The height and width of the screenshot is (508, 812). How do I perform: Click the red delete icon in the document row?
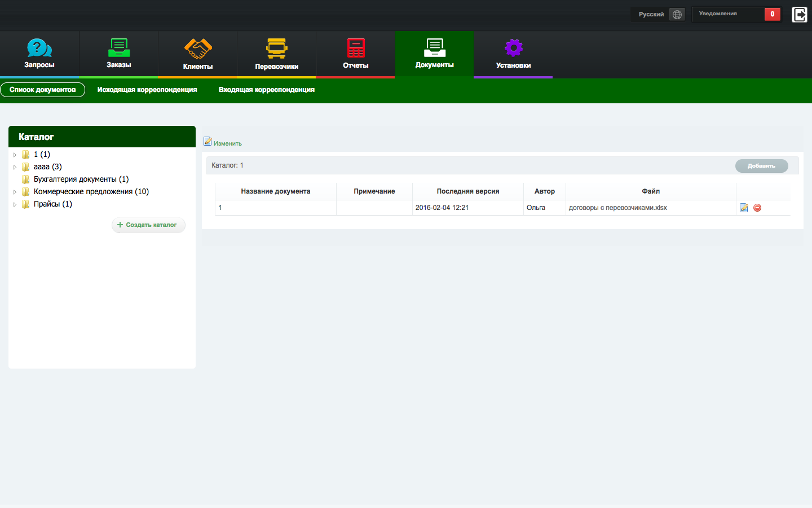pyautogui.click(x=757, y=208)
